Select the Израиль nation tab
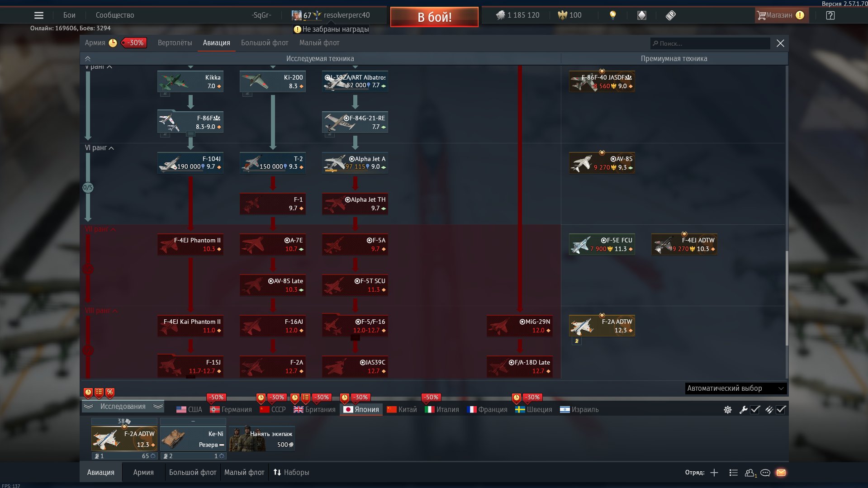Screen dimensions: 868x488 click(579, 410)
